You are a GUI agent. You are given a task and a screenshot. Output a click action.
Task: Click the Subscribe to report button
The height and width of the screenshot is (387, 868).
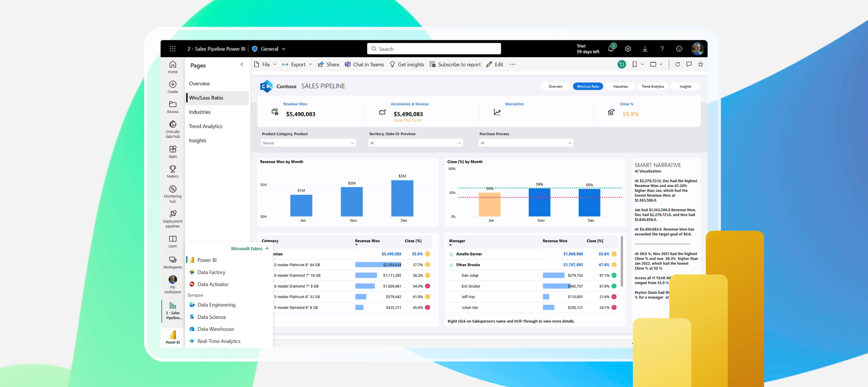[x=455, y=65]
